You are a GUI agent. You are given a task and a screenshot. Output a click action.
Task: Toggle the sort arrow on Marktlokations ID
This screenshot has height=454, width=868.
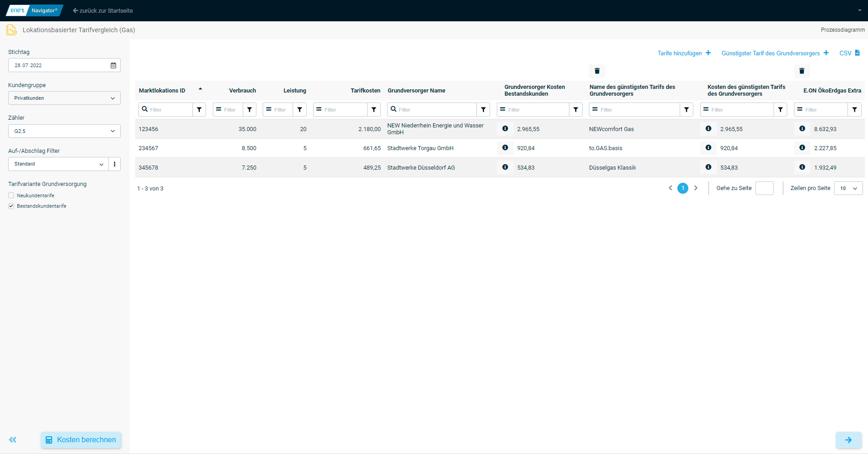200,89
